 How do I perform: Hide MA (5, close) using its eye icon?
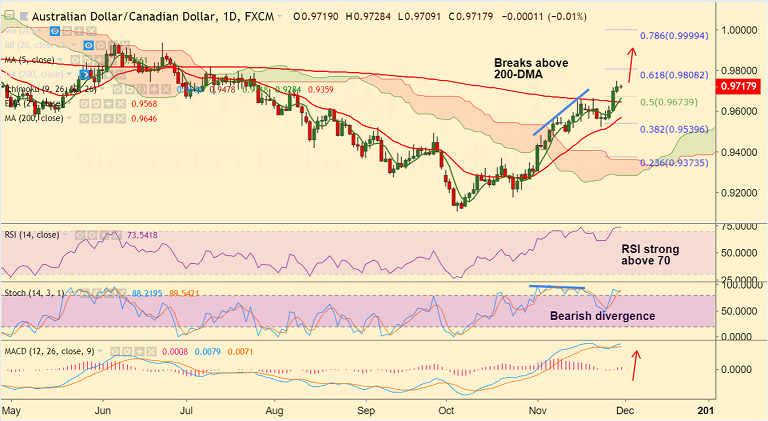75,60
